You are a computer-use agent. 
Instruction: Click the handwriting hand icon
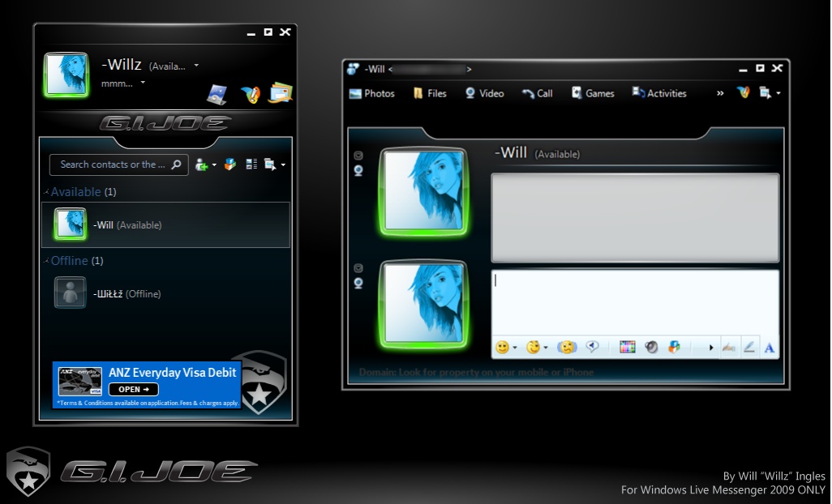729,348
